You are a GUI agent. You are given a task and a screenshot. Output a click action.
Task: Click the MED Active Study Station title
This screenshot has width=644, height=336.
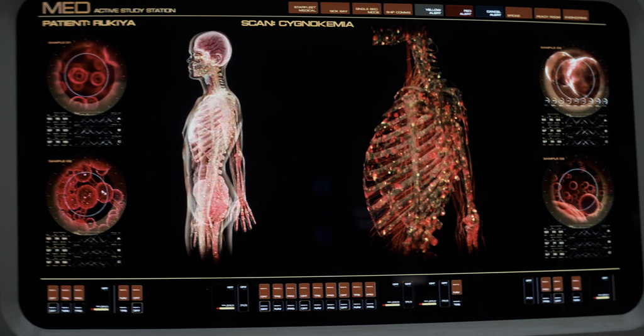point(108,8)
